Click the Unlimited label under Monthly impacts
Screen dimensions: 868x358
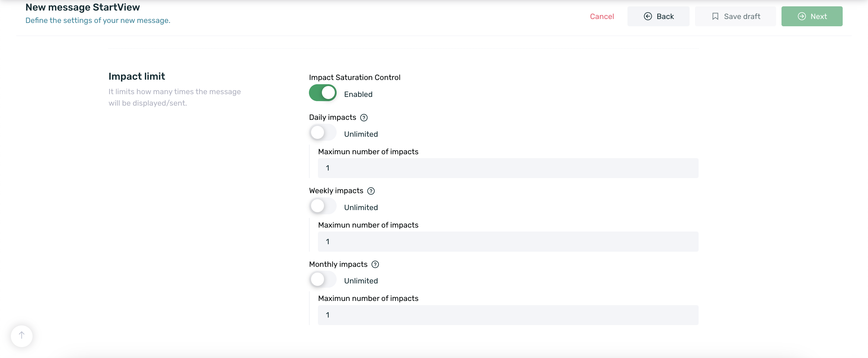(x=360, y=281)
